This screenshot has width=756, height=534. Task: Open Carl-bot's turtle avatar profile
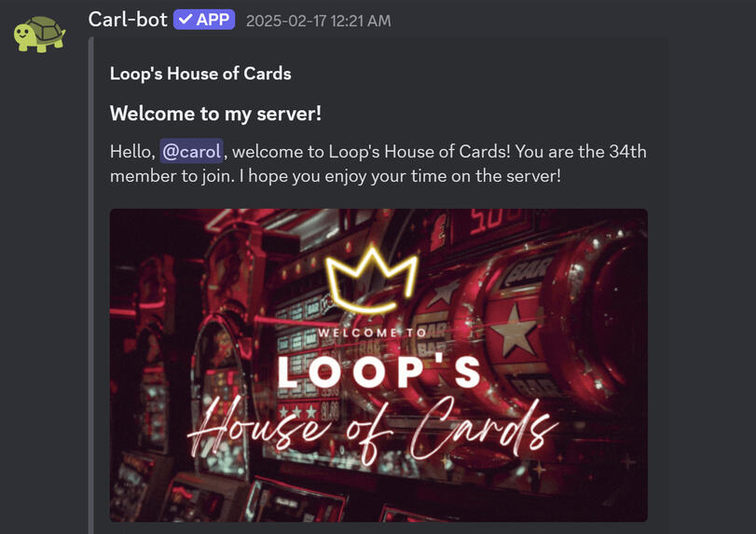coord(39,34)
